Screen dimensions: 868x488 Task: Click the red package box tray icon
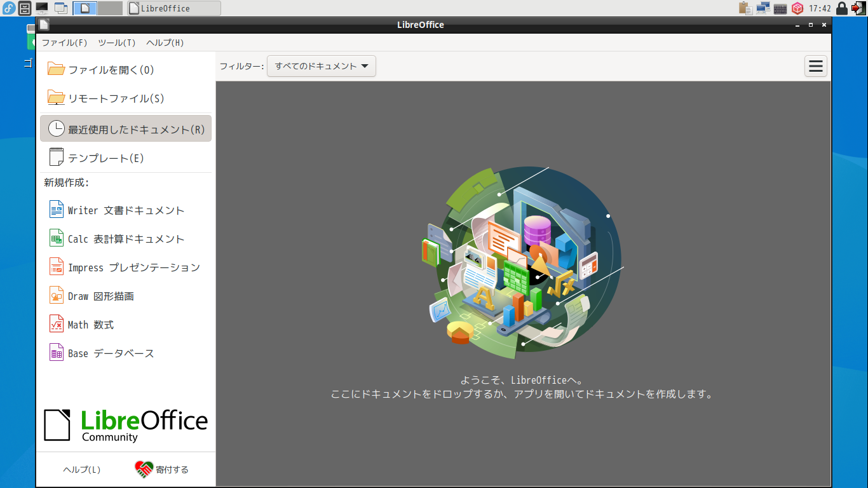[797, 8]
